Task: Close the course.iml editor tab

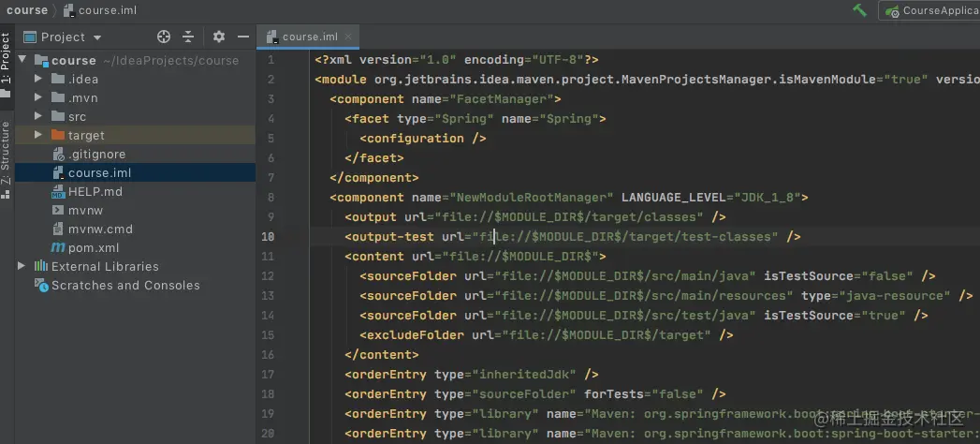Action: pyautogui.click(x=348, y=37)
